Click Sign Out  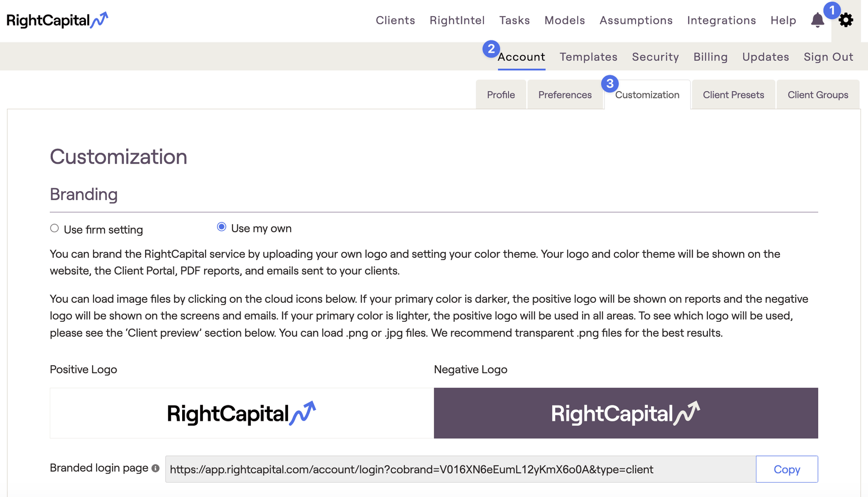click(828, 57)
